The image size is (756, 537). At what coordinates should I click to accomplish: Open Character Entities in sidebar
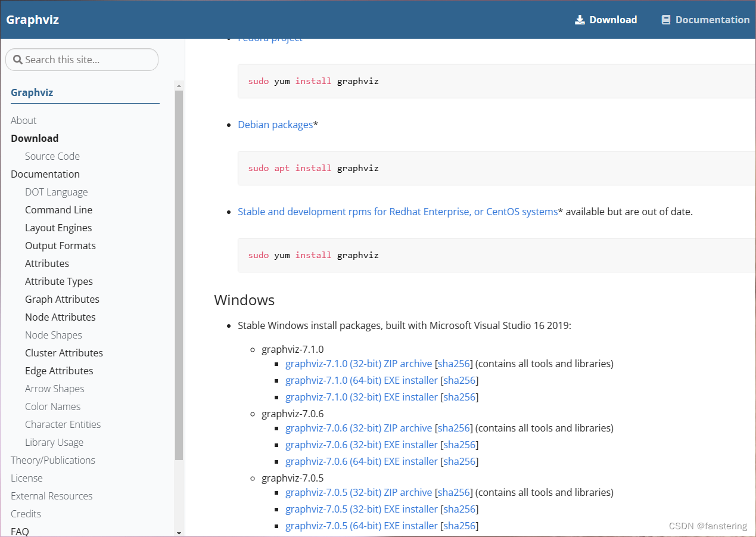(x=63, y=424)
